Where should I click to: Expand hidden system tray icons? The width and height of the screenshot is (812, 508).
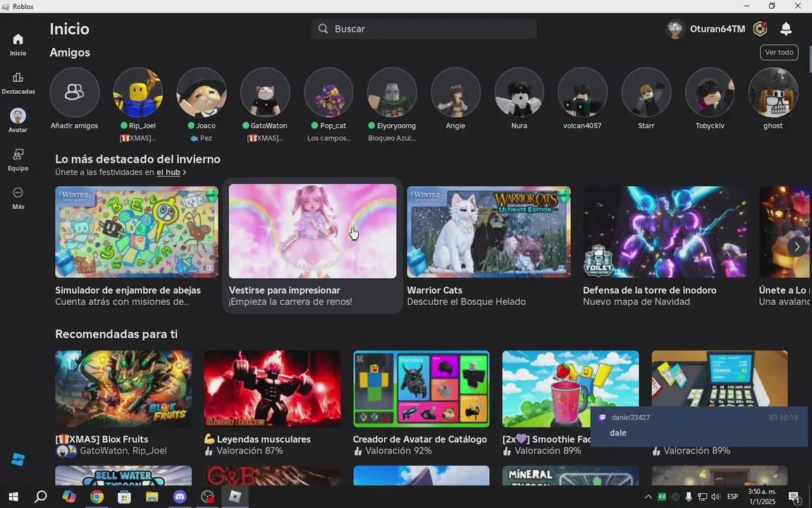(x=648, y=497)
